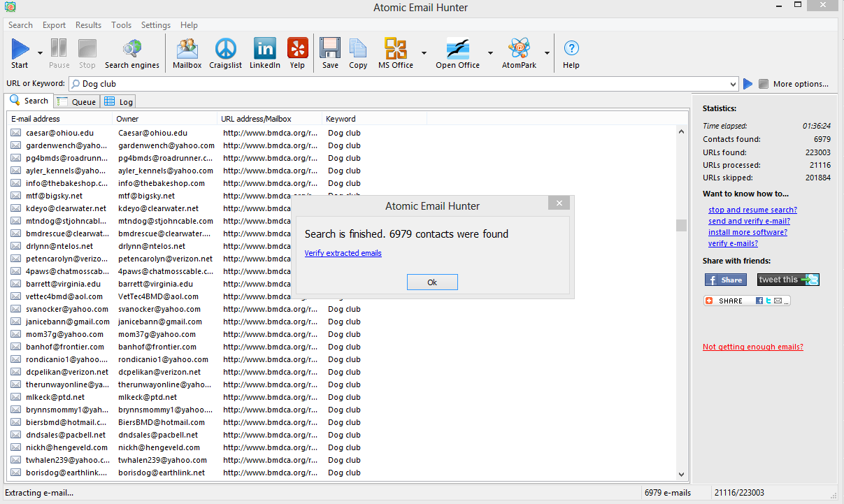Click the envelope icon for caesar@ohiou.edu
The width and height of the screenshot is (844, 504).
(x=16, y=133)
